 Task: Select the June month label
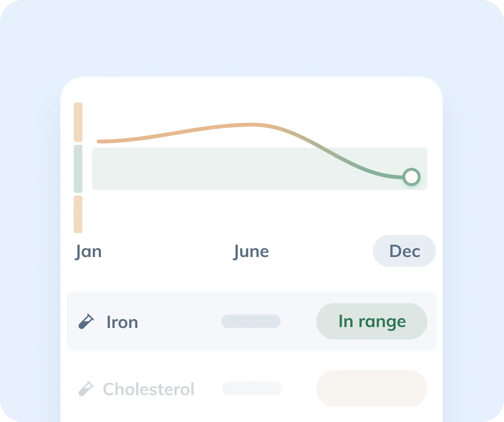coord(251,252)
